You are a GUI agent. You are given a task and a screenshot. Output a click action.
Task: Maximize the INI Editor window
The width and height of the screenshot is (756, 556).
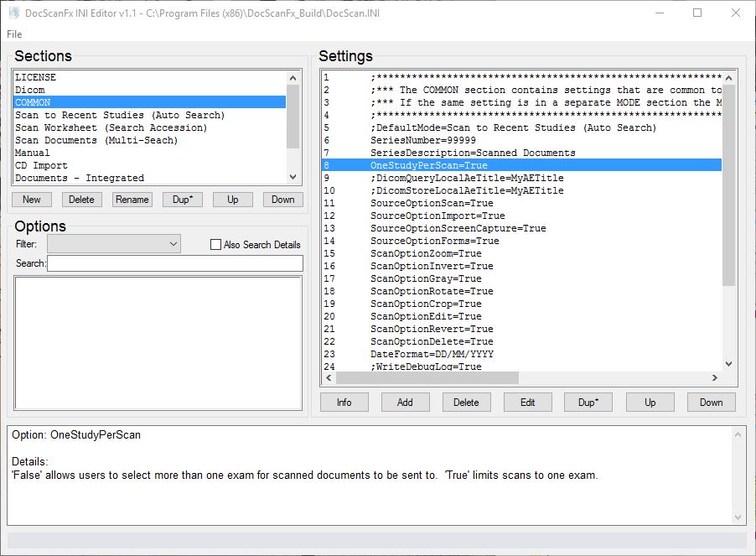point(697,13)
